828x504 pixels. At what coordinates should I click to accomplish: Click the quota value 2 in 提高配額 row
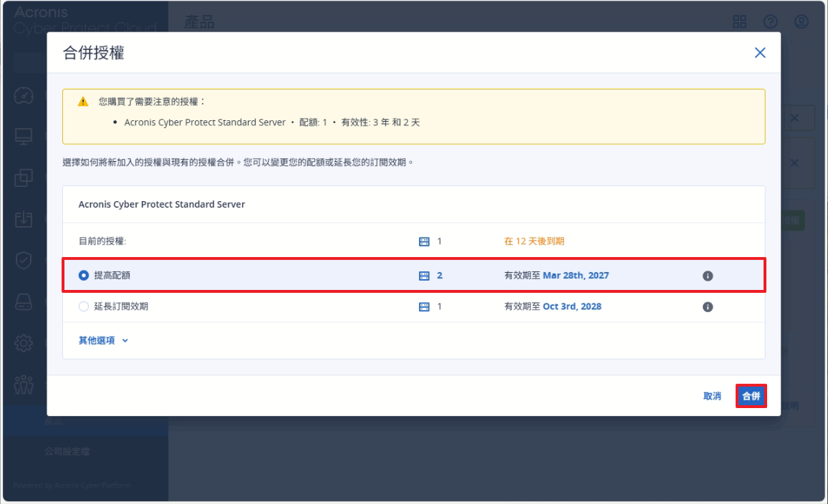pos(439,276)
